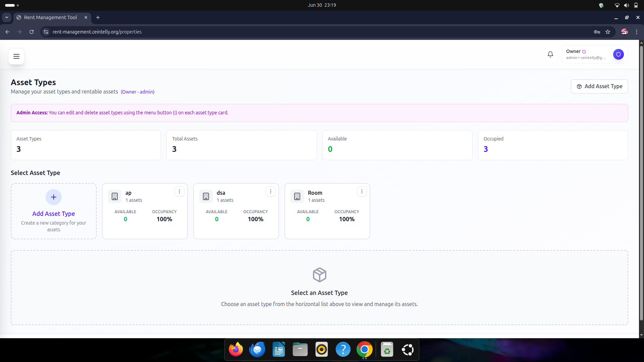This screenshot has width=644, height=362.
Task: Click the notifications bell icon
Action: pos(550,54)
